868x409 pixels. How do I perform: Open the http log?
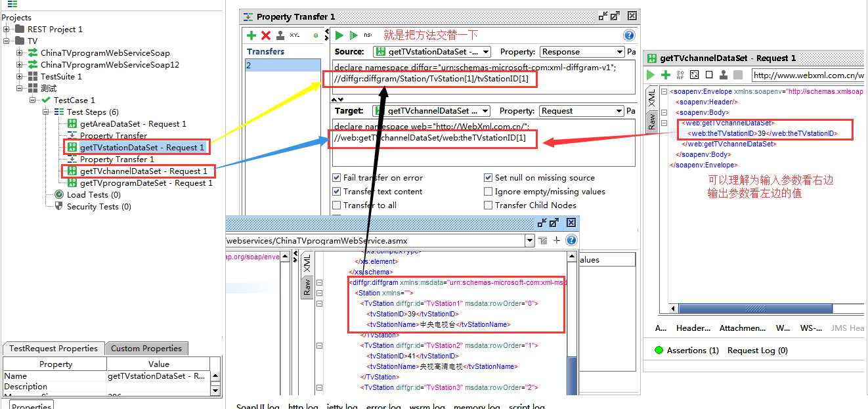click(303, 406)
